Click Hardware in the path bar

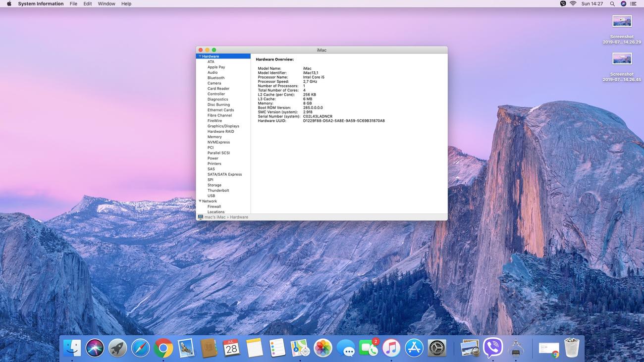[x=239, y=217]
